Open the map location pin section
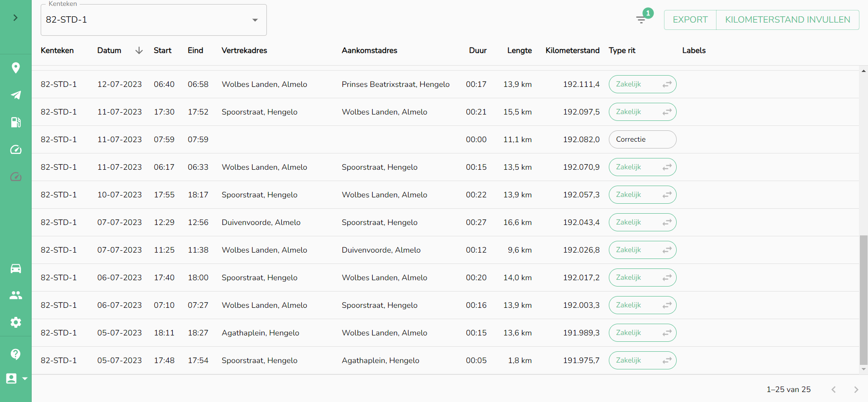Viewport: 868px width, 402px height. [16, 68]
